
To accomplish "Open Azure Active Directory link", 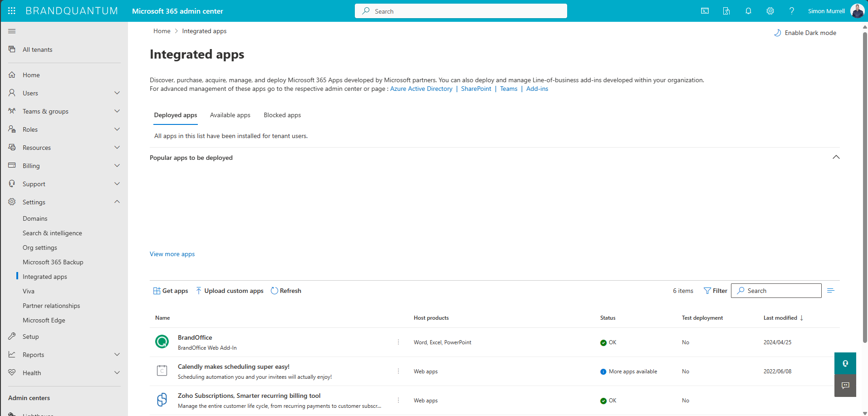I will [x=421, y=89].
